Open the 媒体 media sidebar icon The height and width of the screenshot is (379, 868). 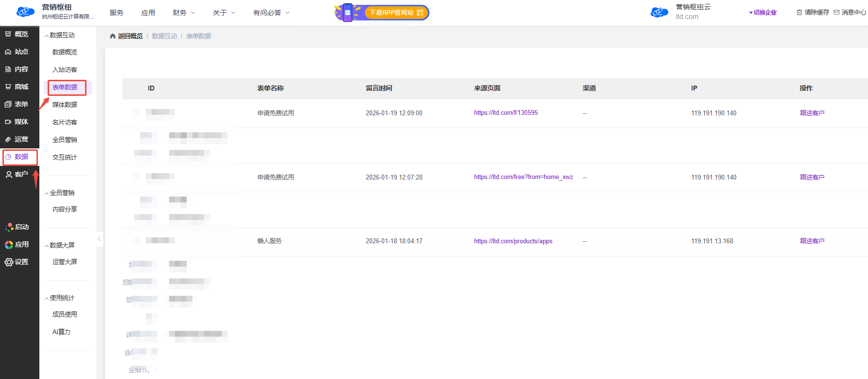click(x=8, y=122)
